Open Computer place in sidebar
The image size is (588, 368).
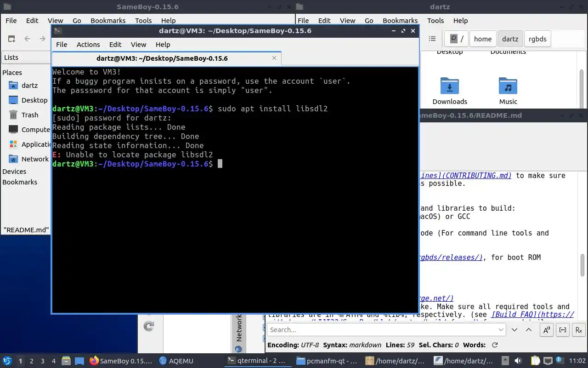tap(29, 130)
